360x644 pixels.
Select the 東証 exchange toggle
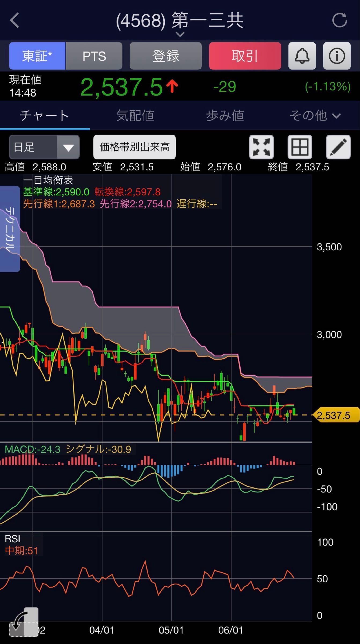click(37, 56)
